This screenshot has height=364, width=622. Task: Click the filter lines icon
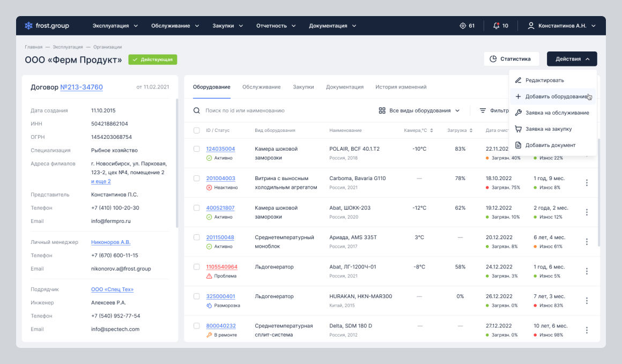tap(483, 110)
